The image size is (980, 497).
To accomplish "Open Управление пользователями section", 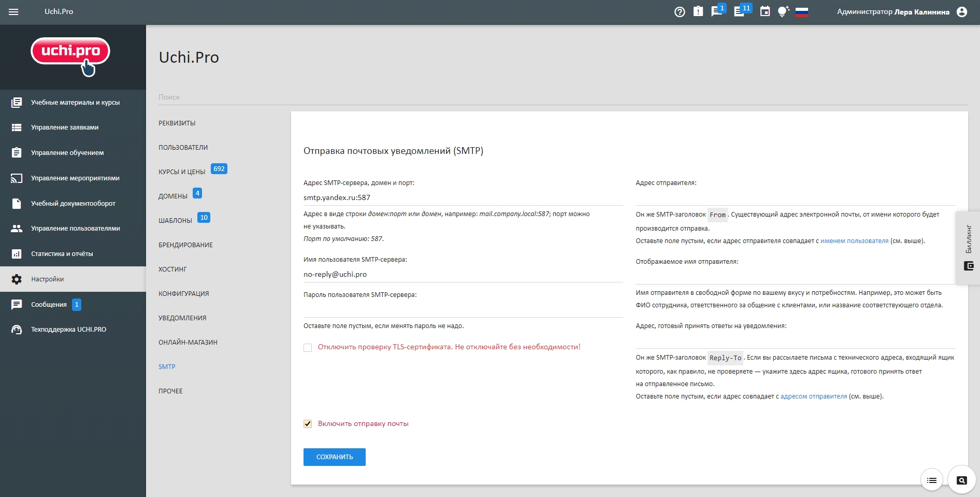I will 73,229.
